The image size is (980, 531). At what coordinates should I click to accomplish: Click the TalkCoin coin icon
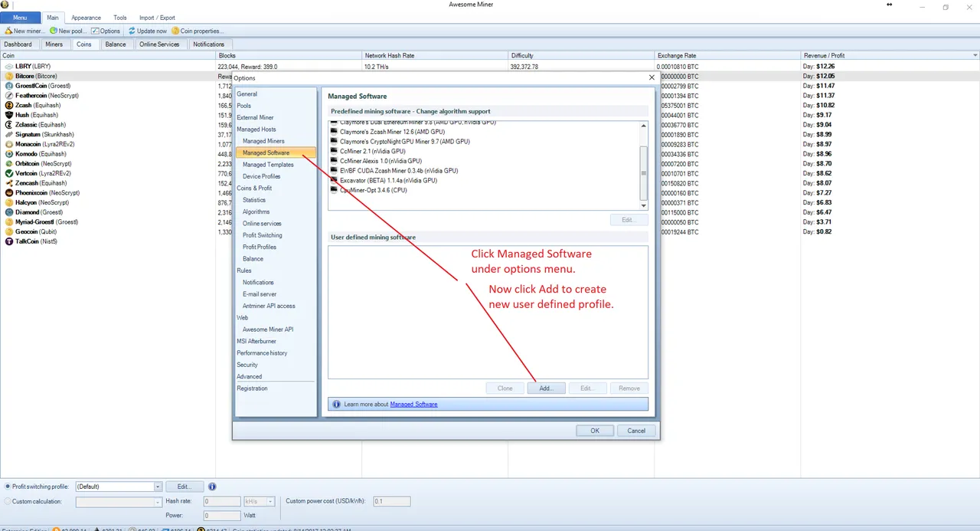(x=8, y=241)
